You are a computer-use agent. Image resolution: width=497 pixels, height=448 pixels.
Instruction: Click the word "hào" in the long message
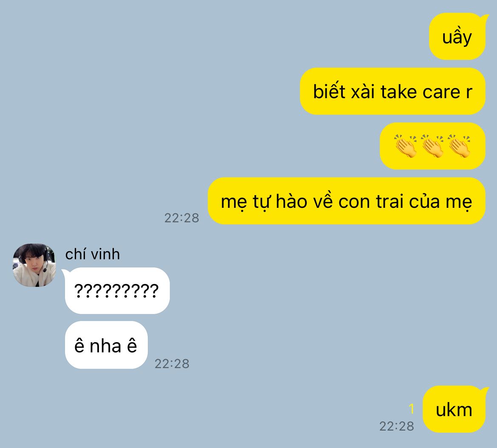pyautogui.click(x=291, y=201)
